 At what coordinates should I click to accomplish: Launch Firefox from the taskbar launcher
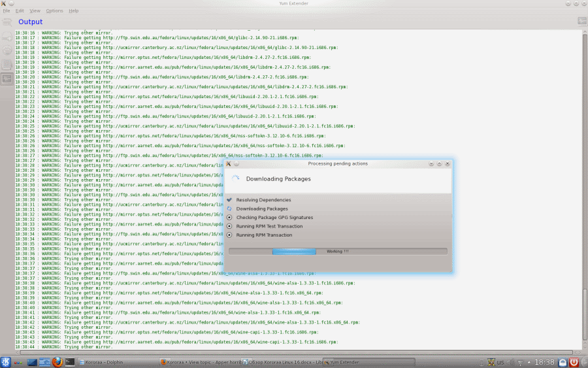(57, 362)
